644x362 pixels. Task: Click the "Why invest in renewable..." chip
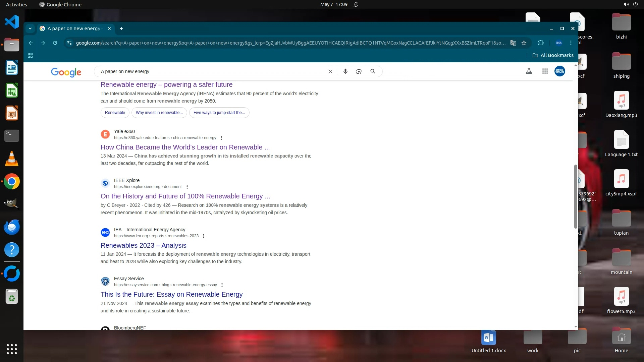(x=159, y=113)
